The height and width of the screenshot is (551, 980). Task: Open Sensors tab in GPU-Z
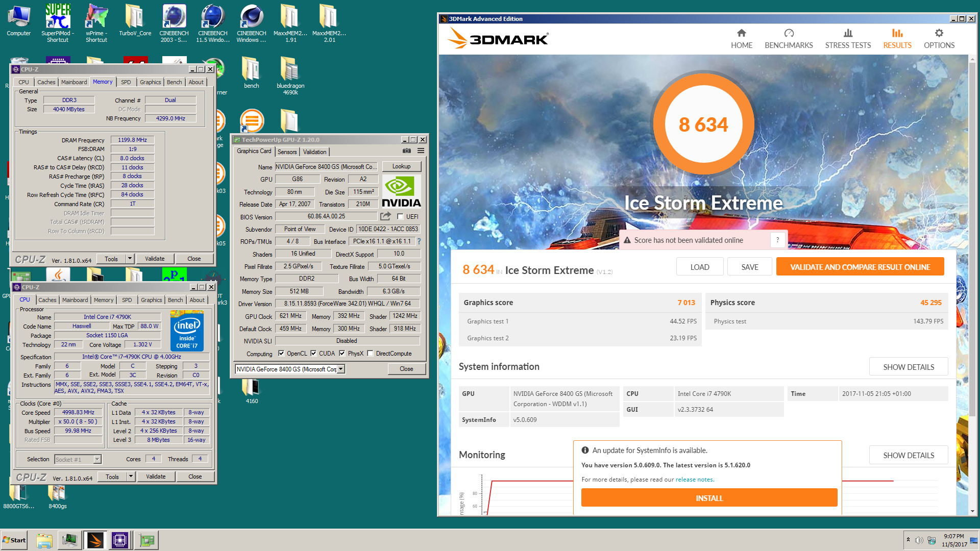coord(287,152)
